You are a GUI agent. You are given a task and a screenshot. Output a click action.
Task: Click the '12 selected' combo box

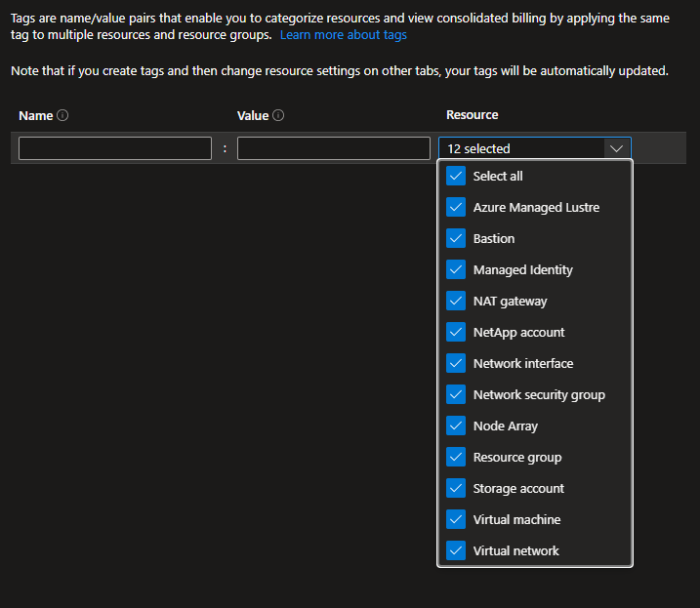[522, 148]
